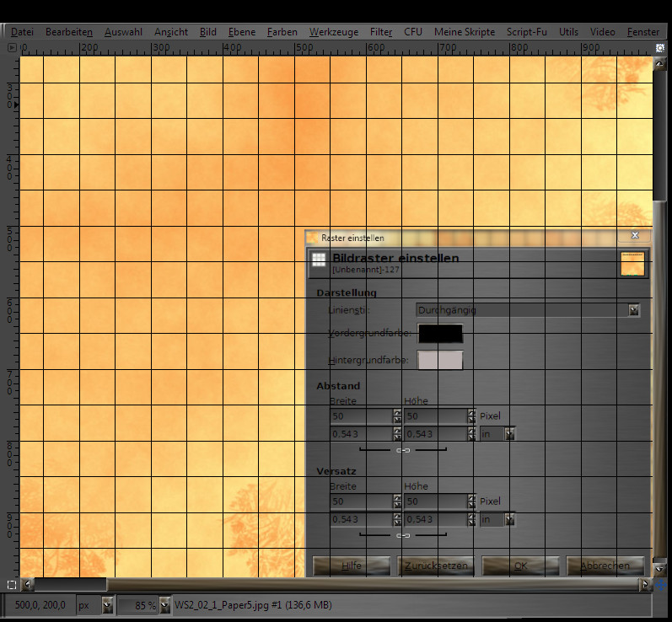Open the Utils menu
The height and width of the screenshot is (622, 672).
point(568,32)
